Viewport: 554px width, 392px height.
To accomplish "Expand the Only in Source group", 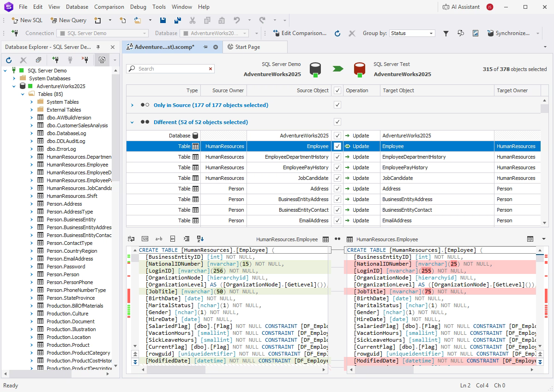I will coord(132,105).
